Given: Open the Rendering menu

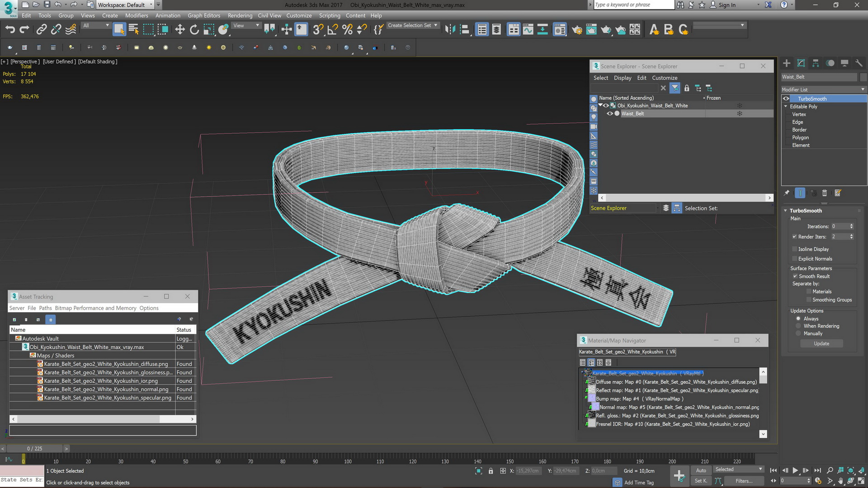Looking at the screenshot, I should pos(240,15).
